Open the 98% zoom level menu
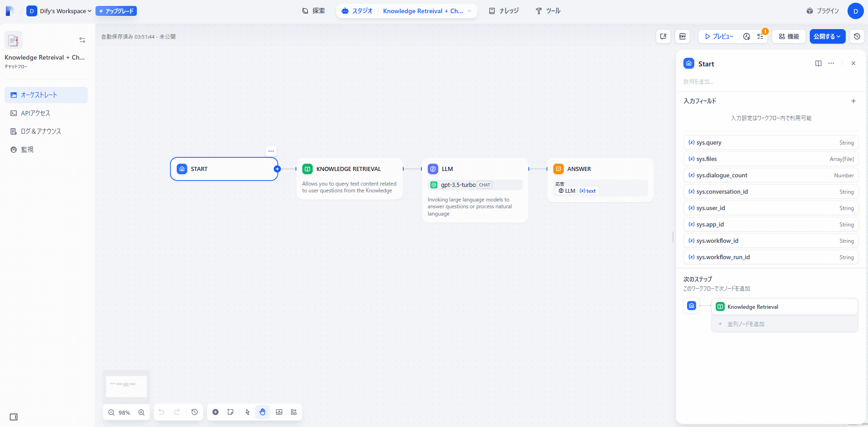This screenshot has height=427, width=868. [x=125, y=412]
